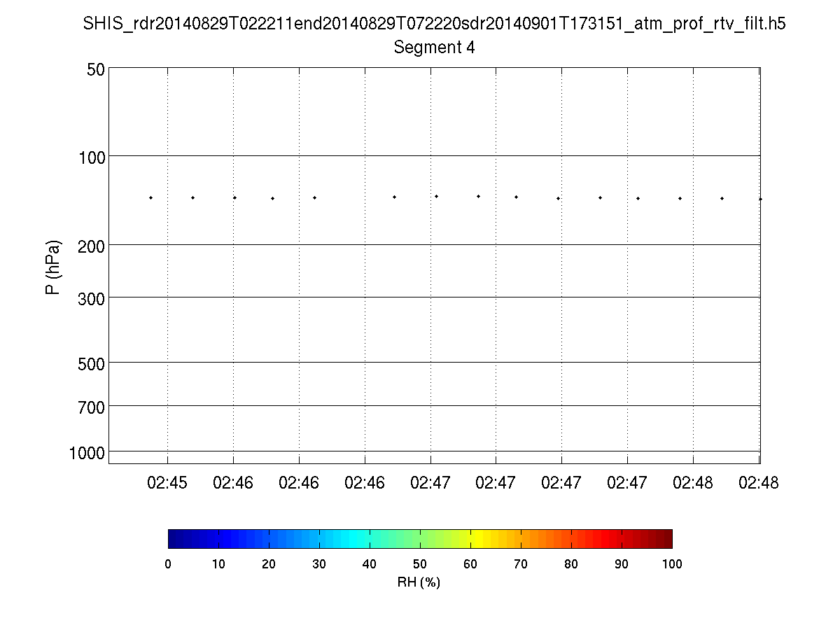
Task: Select the yellow region of the colorbar
Action: (x=483, y=538)
